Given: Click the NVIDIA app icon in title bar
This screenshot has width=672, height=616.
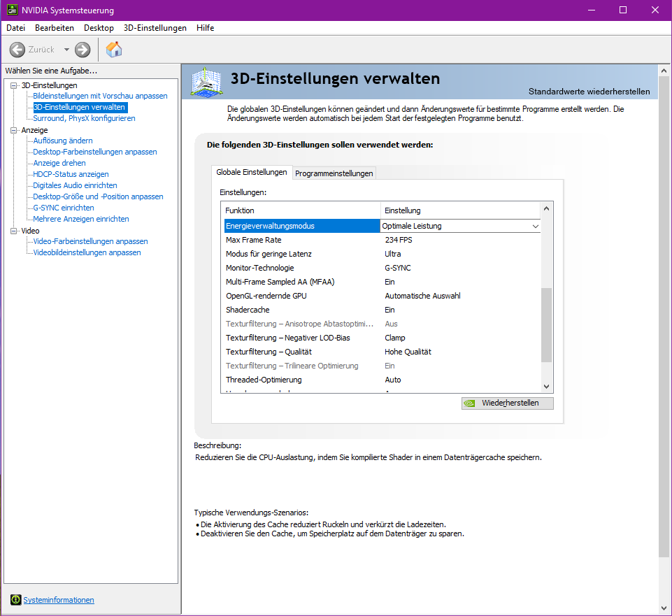Looking at the screenshot, I should point(12,10).
